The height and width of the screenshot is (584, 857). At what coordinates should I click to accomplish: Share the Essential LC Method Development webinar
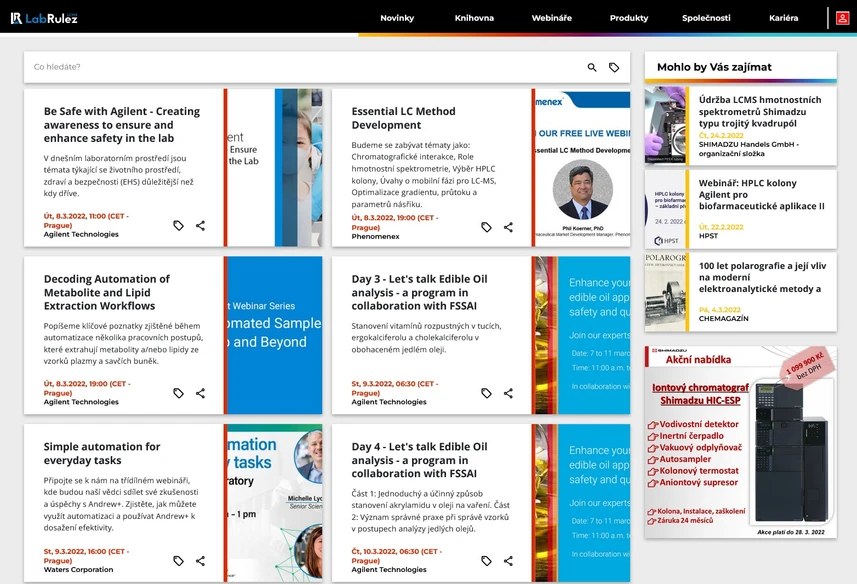coord(508,227)
